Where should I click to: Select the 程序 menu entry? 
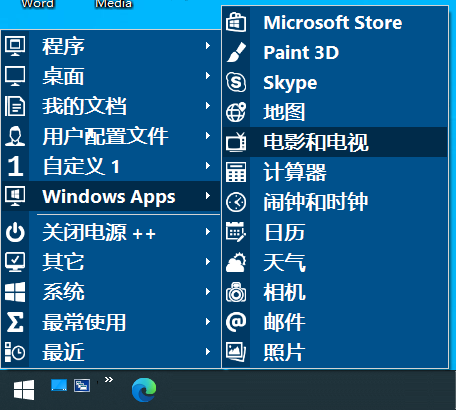(x=111, y=46)
